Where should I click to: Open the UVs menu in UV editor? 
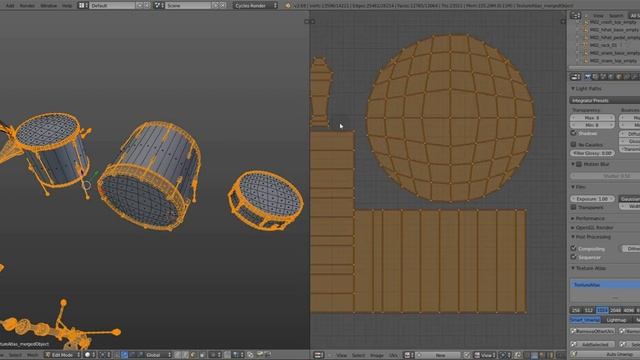point(393,355)
